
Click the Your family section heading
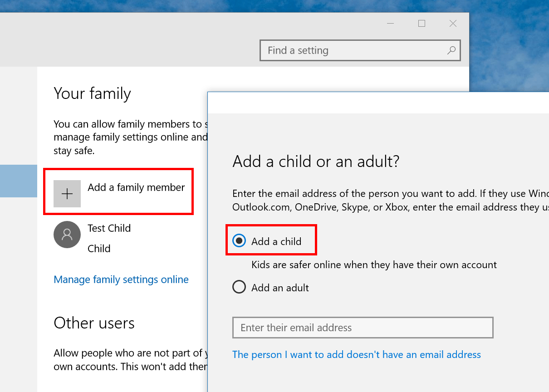tap(92, 93)
